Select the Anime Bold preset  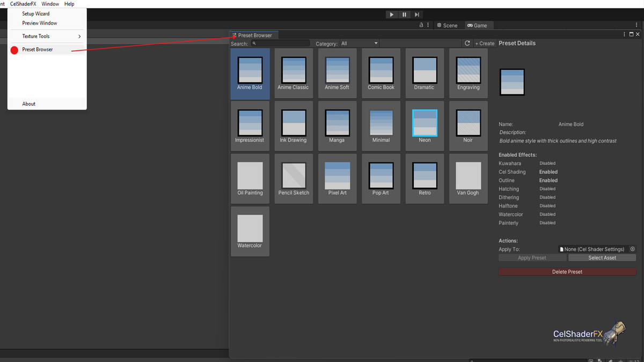pyautogui.click(x=250, y=74)
